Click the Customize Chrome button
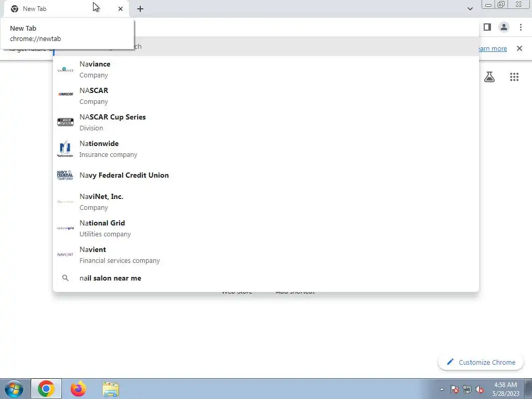This screenshot has width=532, height=399. point(481,362)
